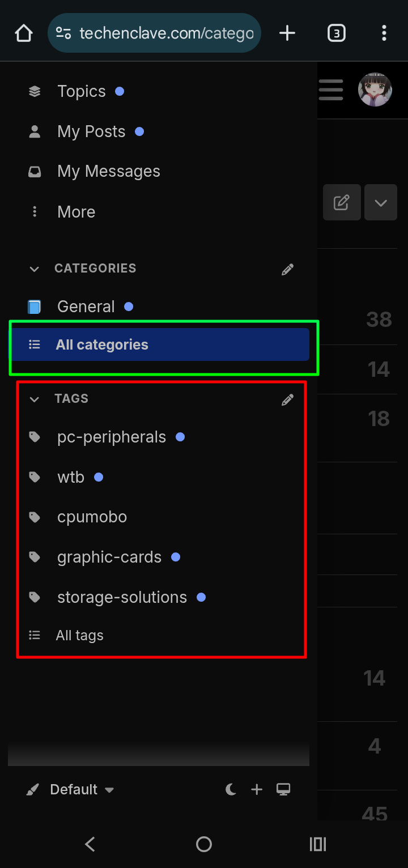The width and height of the screenshot is (408, 868).
Task: Open the tab switcher showing 3 tabs
Action: (x=337, y=33)
